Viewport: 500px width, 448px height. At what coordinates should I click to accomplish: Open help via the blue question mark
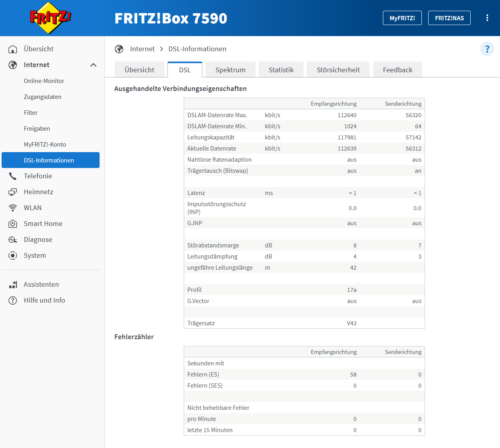(487, 49)
